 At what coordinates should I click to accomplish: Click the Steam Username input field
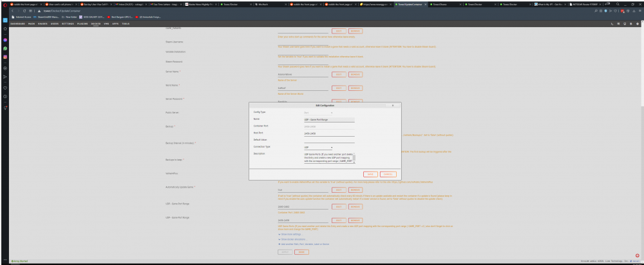(x=303, y=43)
